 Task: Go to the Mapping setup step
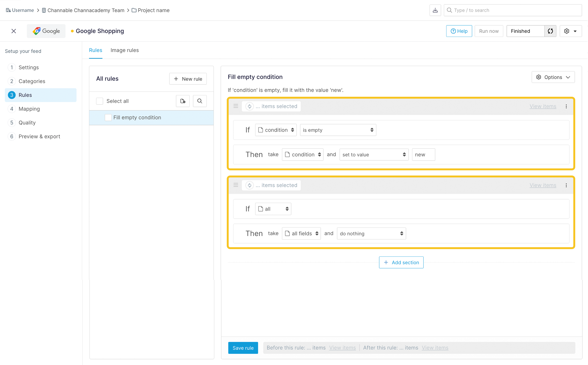[29, 109]
